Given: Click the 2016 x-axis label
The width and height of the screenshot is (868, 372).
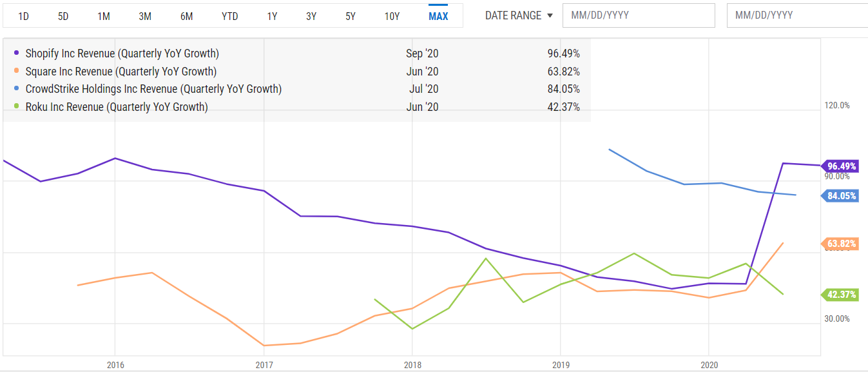Looking at the screenshot, I should [115, 365].
